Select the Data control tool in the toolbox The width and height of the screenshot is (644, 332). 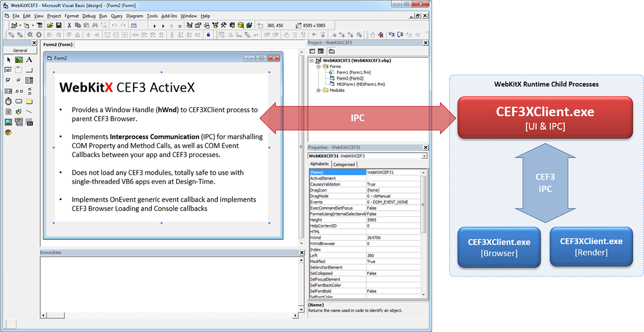click(19, 122)
